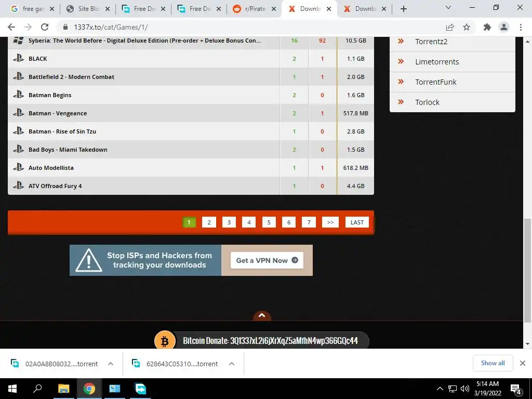Close the 'Site Blo' tab
The image size is (532, 399).
[108, 9]
